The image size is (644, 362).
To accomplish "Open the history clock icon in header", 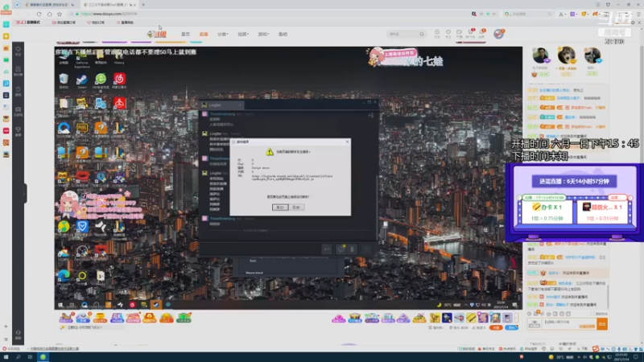I will [x=437, y=34].
